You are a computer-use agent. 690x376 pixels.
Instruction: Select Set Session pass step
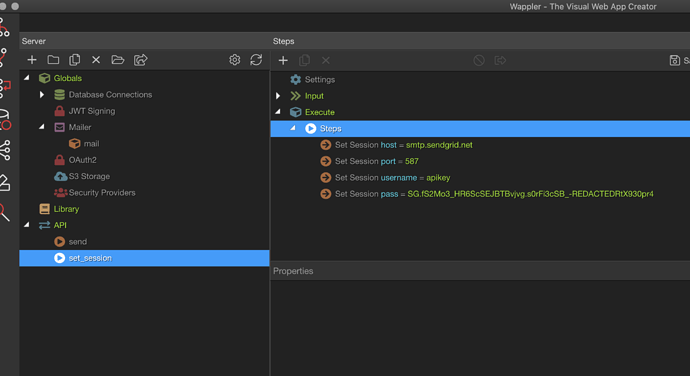pos(494,194)
